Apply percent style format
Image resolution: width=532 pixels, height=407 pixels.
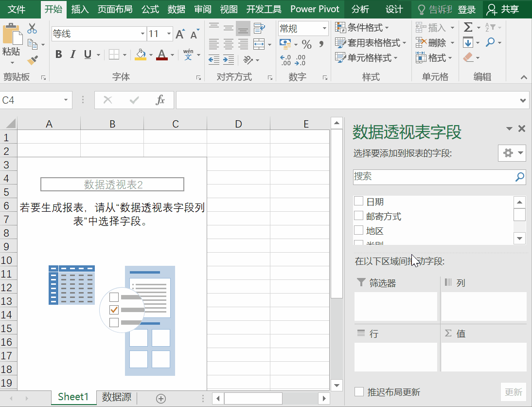[x=307, y=44]
